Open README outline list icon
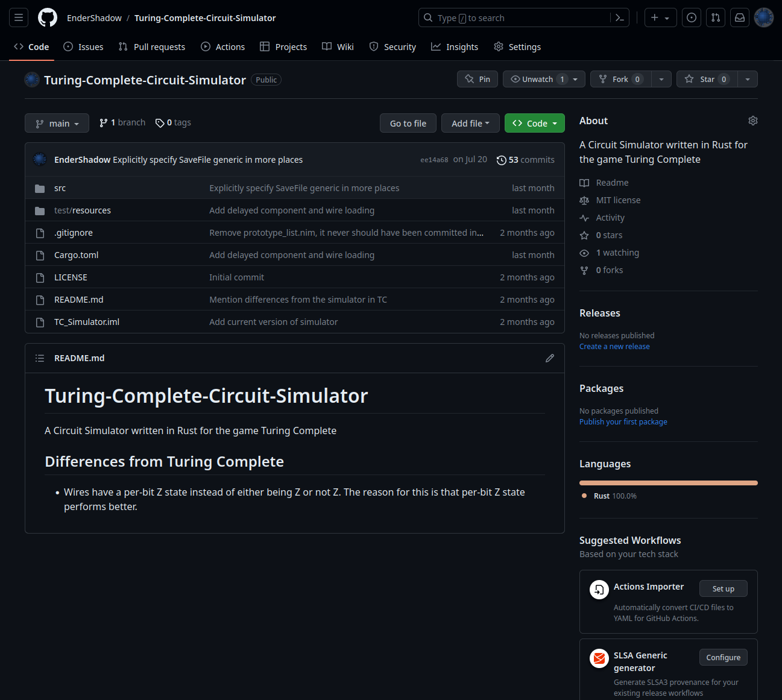Screen dimensions: 782x700 pos(40,358)
